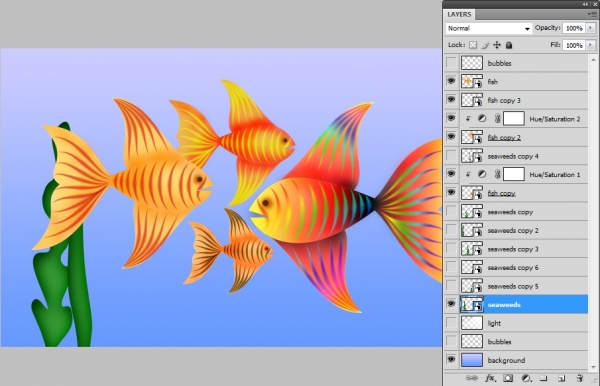Image resolution: width=600 pixels, height=386 pixels.
Task: Hide the fish copy 3 layer
Action: (452, 100)
